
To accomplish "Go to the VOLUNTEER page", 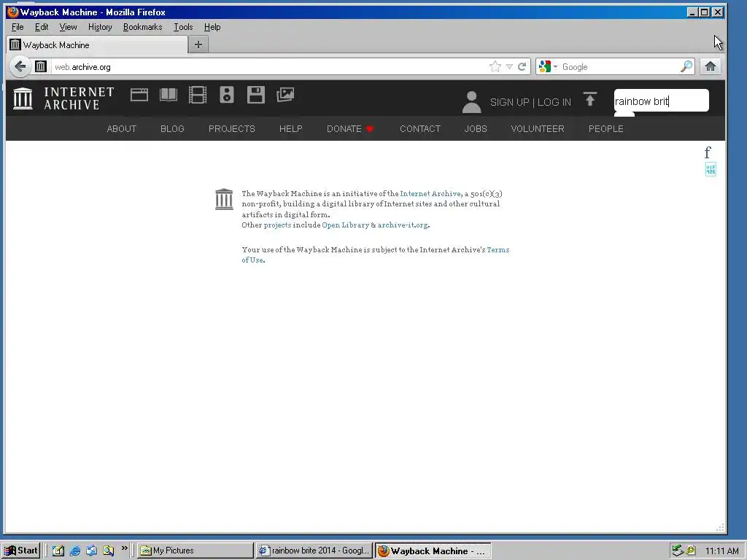I will [x=538, y=128].
